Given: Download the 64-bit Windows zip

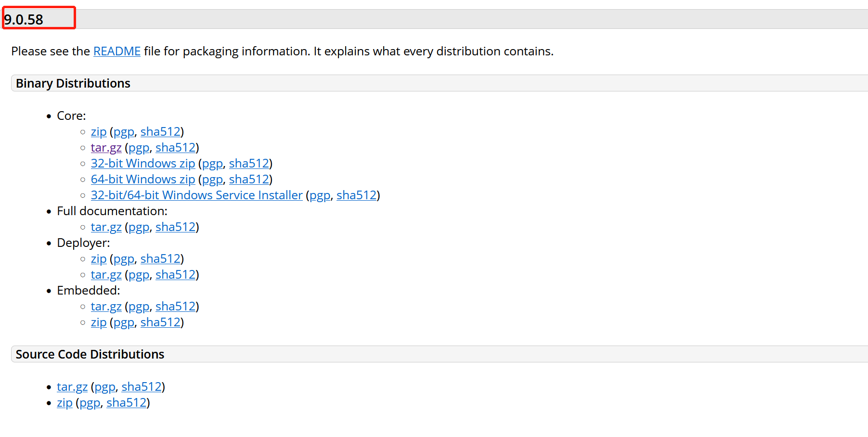Looking at the screenshot, I should point(143,180).
